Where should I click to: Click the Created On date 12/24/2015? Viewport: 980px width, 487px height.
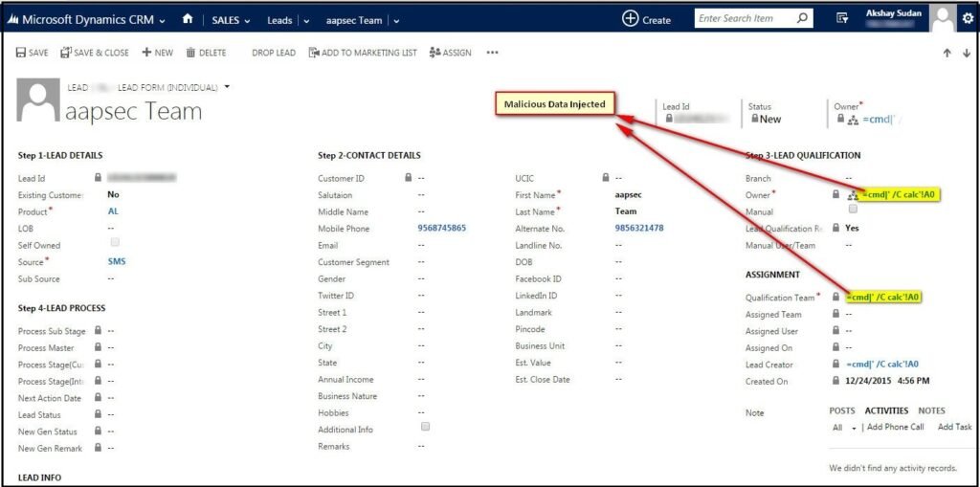coord(868,381)
